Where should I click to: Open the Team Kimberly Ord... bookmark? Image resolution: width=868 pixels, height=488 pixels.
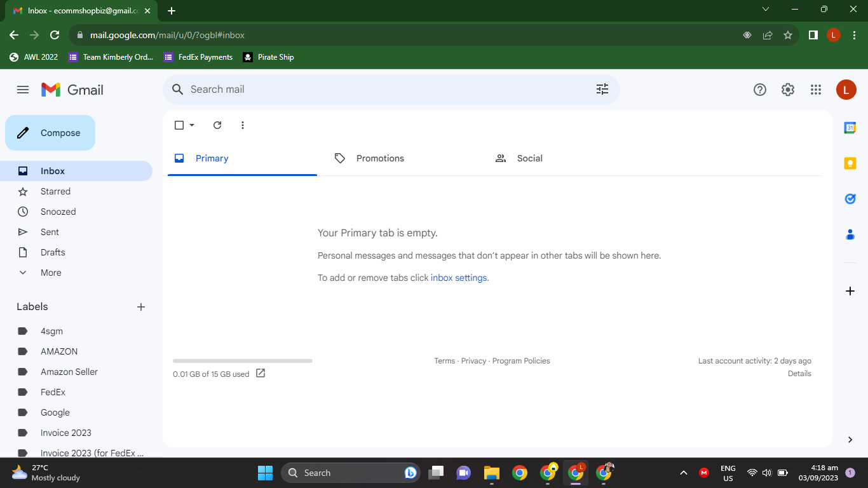tap(111, 57)
